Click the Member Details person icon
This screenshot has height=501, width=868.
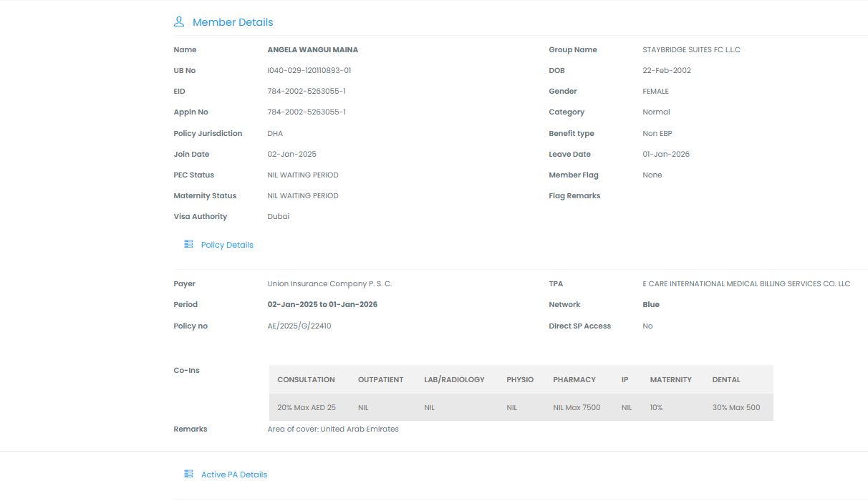pyautogui.click(x=179, y=22)
